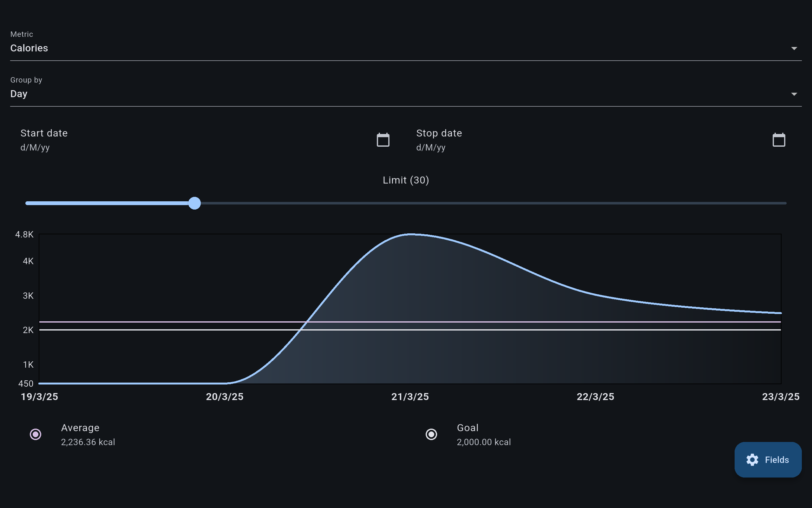
Task: Click the Goal legend title
Action: point(468,428)
